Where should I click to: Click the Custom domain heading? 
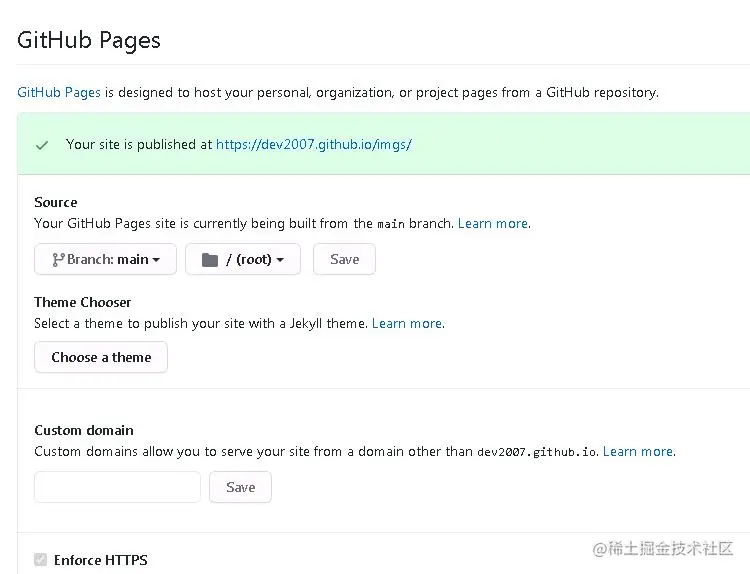tap(84, 430)
